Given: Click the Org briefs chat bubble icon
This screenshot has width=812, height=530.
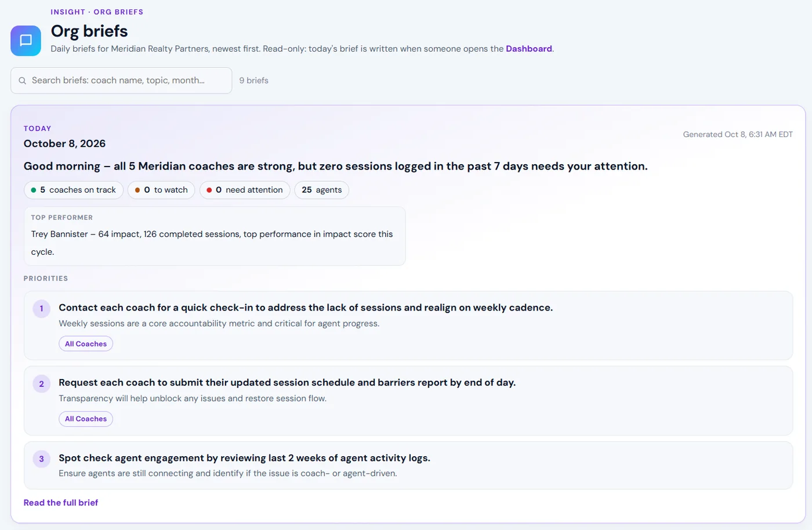Looking at the screenshot, I should pos(26,41).
